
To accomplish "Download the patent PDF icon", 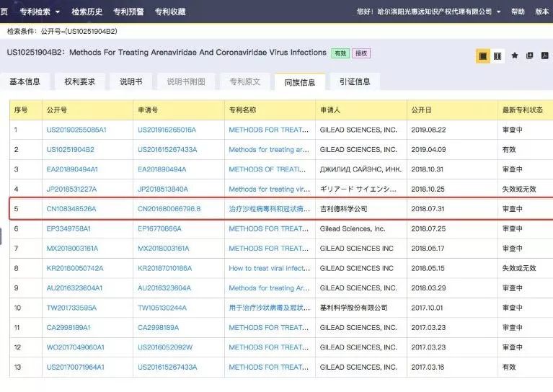I will 544,55.
